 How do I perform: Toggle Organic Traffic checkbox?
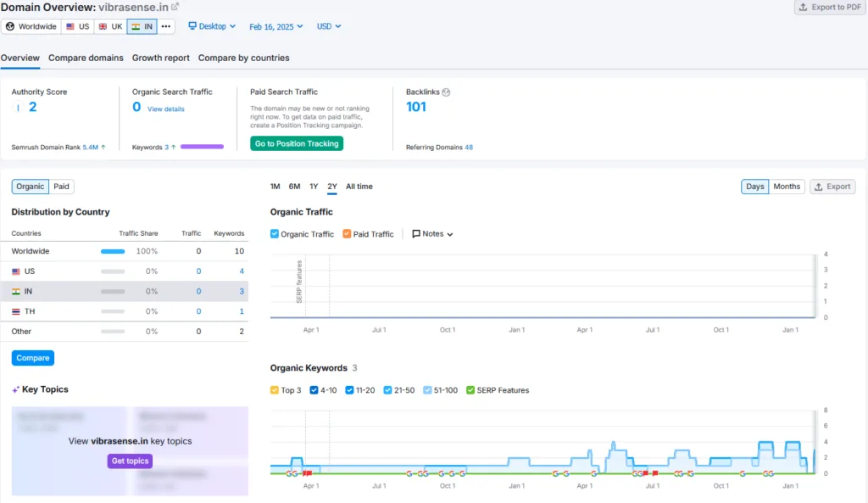click(275, 234)
